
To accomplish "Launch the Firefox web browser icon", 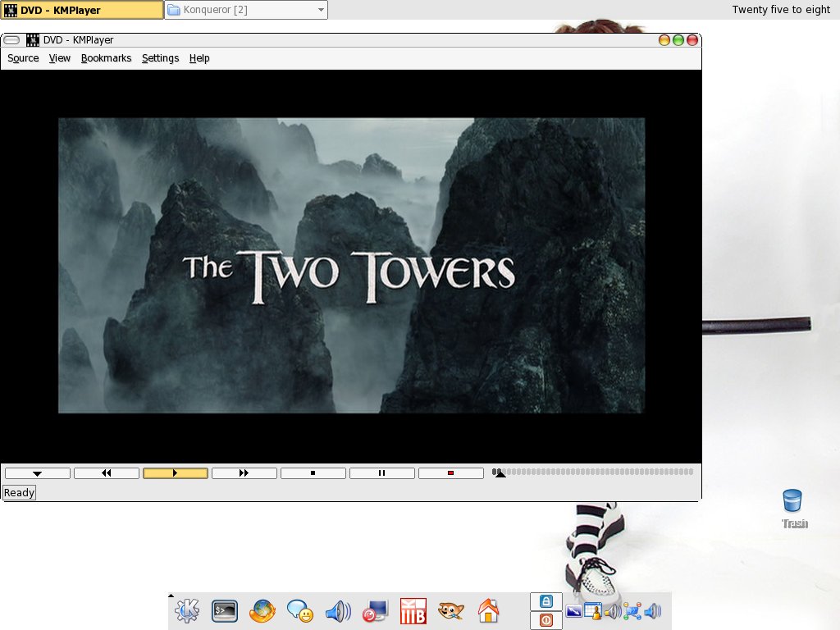I will pos(262,610).
